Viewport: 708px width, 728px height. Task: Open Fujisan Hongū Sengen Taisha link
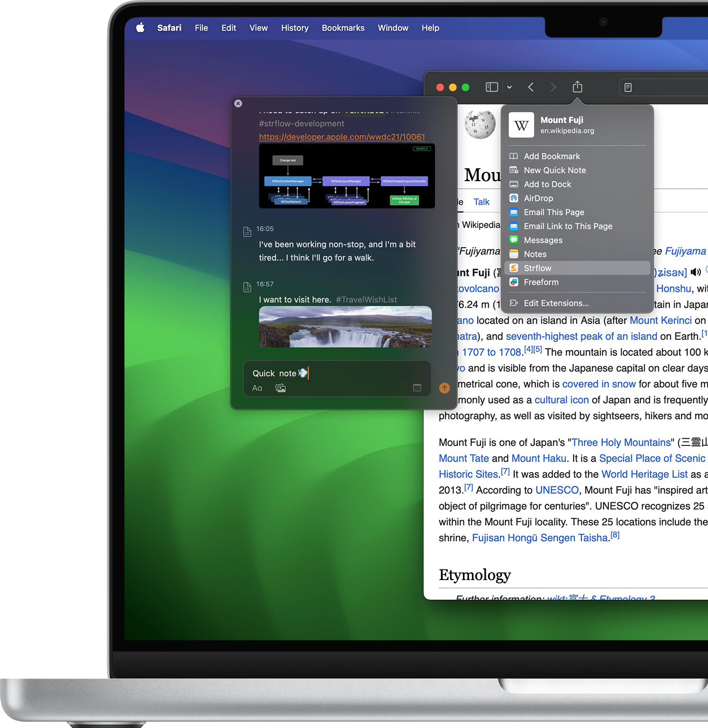(540, 538)
